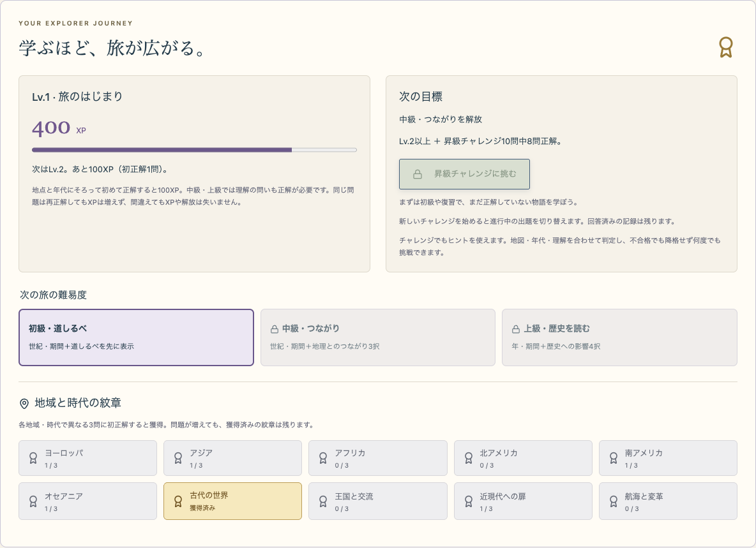Click the 北アメリカ badge ribbon icon
Screen dimensions: 756x548
point(468,458)
